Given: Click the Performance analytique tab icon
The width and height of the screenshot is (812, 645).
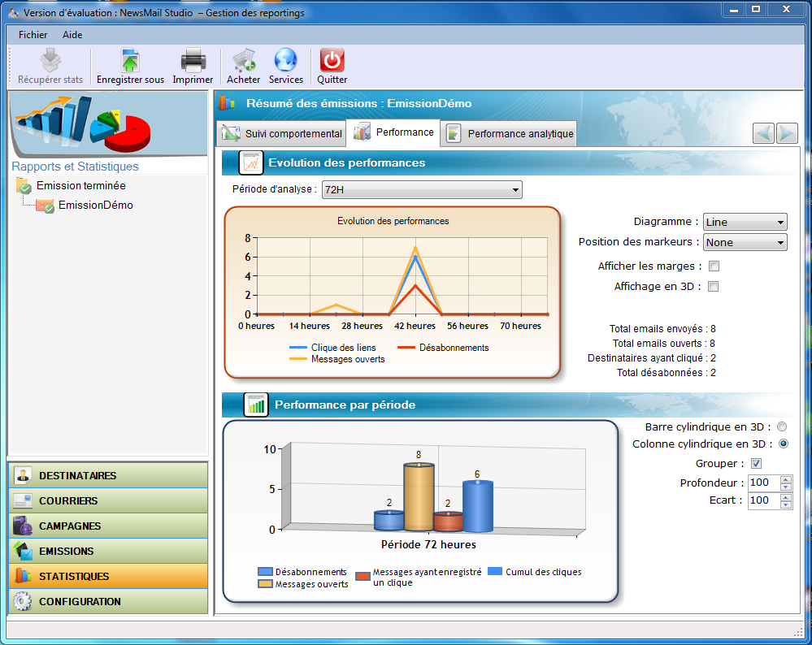Looking at the screenshot, I should 453,133.
